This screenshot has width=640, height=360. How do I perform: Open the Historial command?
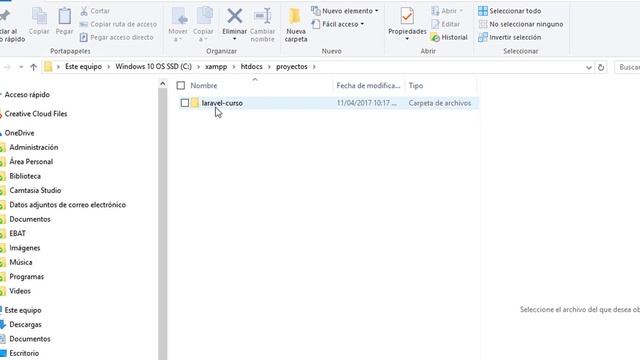(x=449, y=37)
